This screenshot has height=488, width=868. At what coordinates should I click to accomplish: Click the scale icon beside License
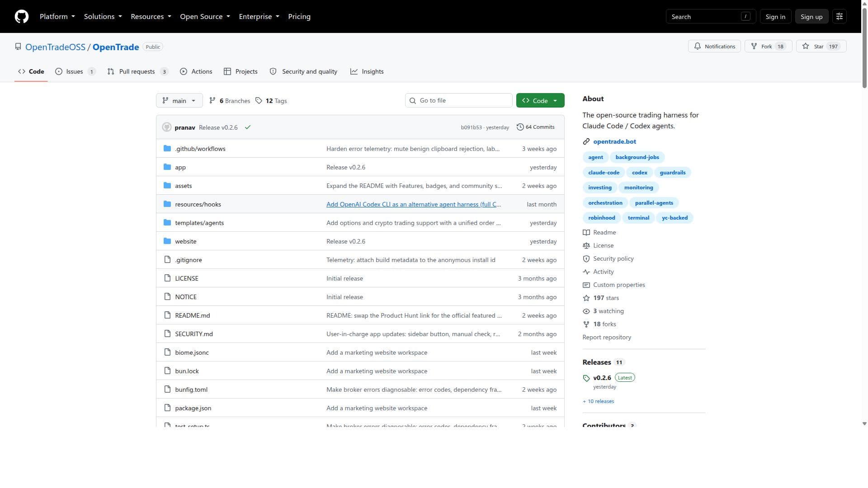click(586, 246)
